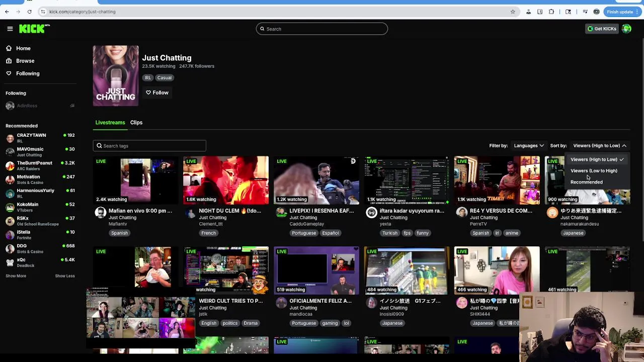
Task: Open the user profile avatar menu
Action: pyautogui.click(x=626, y=29)
